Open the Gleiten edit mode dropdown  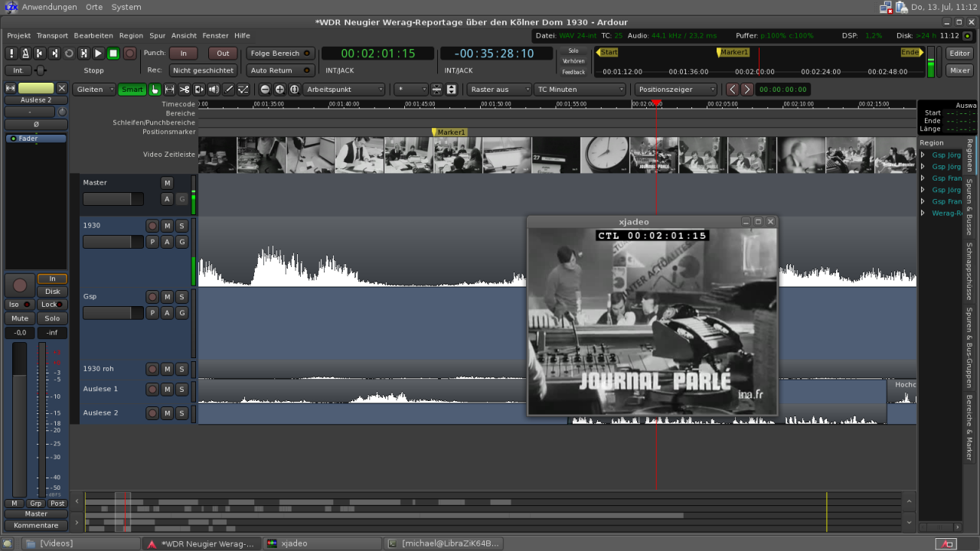[x=95, y=90]
